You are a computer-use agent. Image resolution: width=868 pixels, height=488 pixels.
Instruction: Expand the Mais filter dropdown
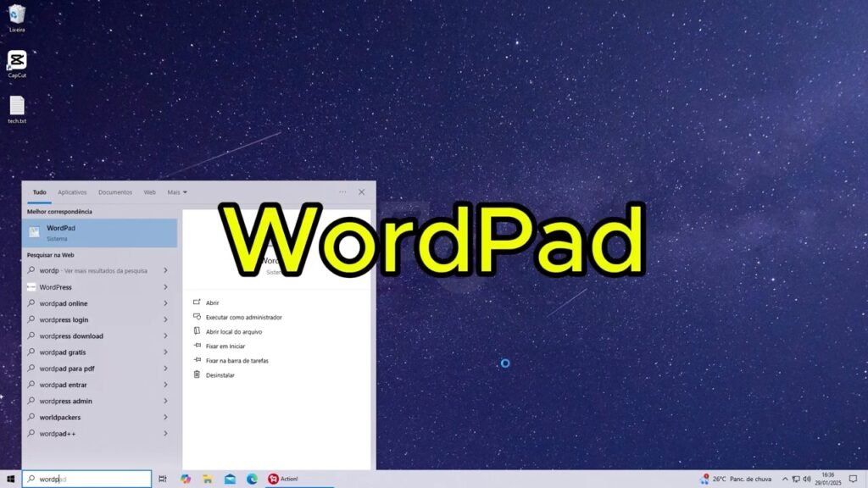177,192
